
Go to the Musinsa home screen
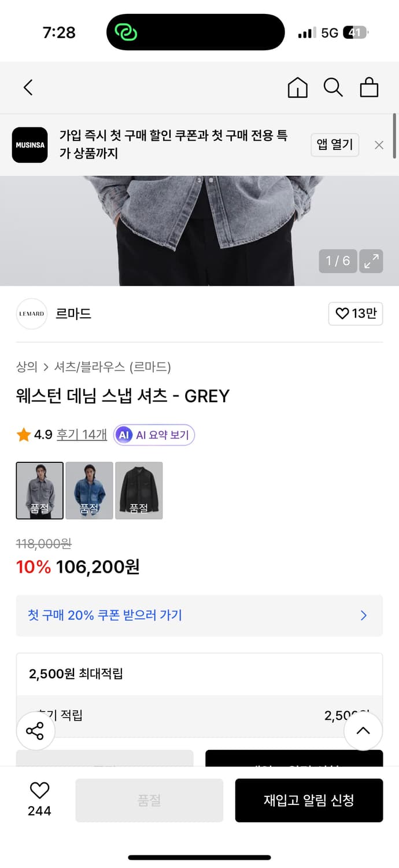(x=297, y=88)
